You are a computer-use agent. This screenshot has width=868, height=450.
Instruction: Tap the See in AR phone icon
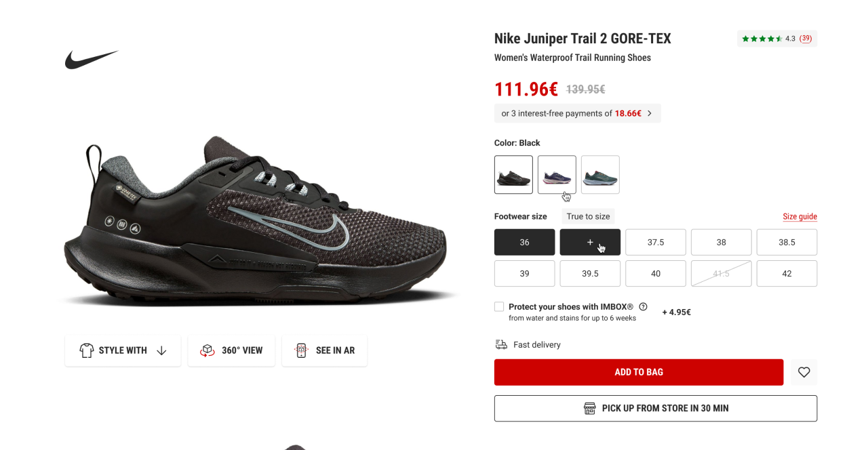[x=302, y=350]
